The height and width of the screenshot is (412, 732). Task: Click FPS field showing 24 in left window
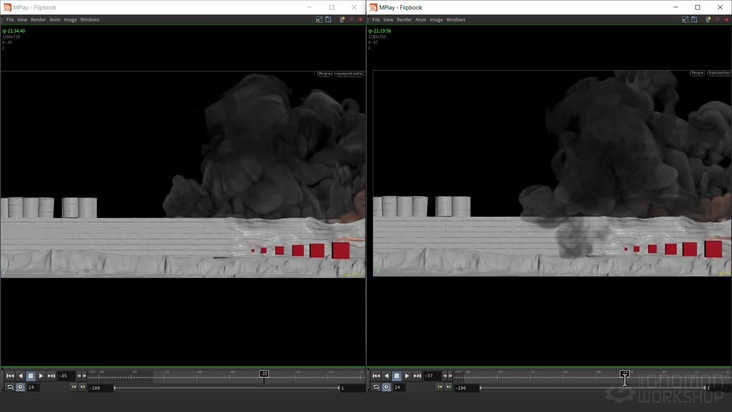click(x=34, y=387)
